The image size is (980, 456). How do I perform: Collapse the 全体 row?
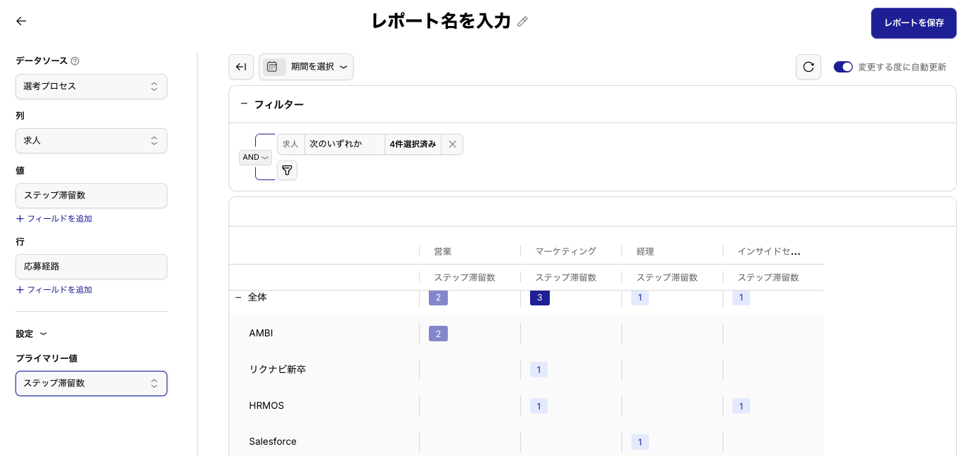pos(238,298)
